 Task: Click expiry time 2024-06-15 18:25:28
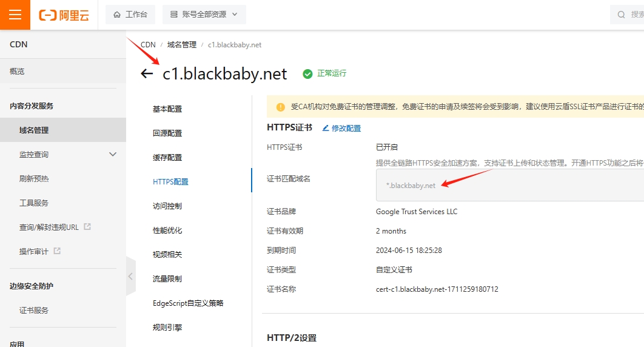click(x=409, y=250)
